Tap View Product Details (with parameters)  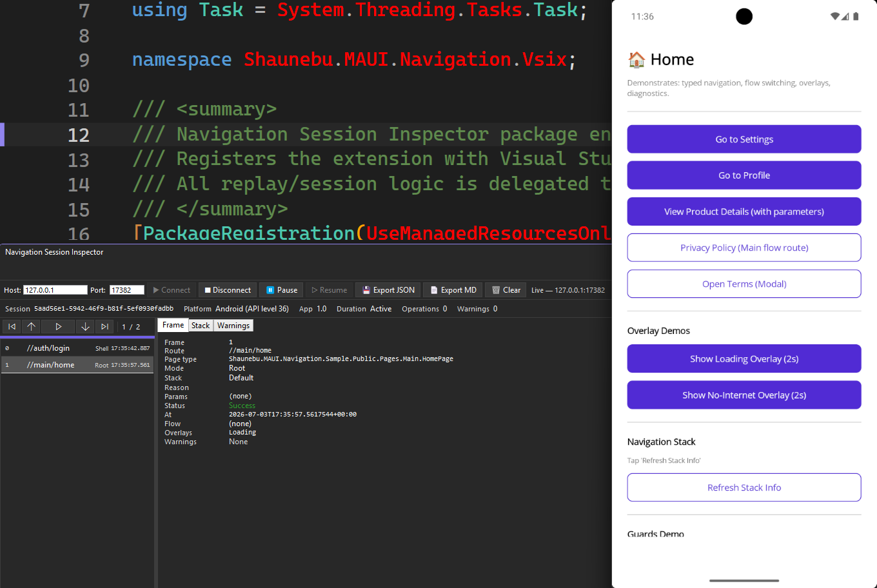tap(744, 211)
